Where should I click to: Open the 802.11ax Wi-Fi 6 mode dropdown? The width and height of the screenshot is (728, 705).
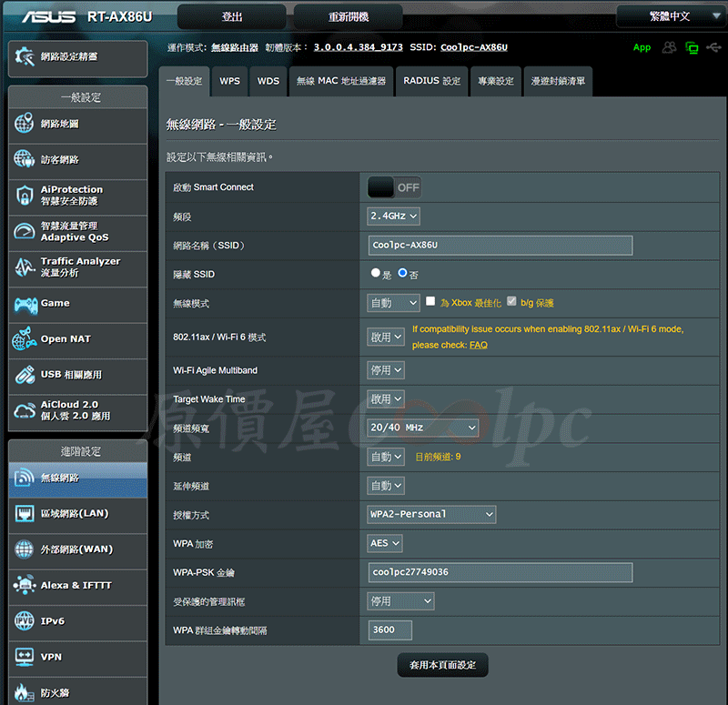[386, 337]
